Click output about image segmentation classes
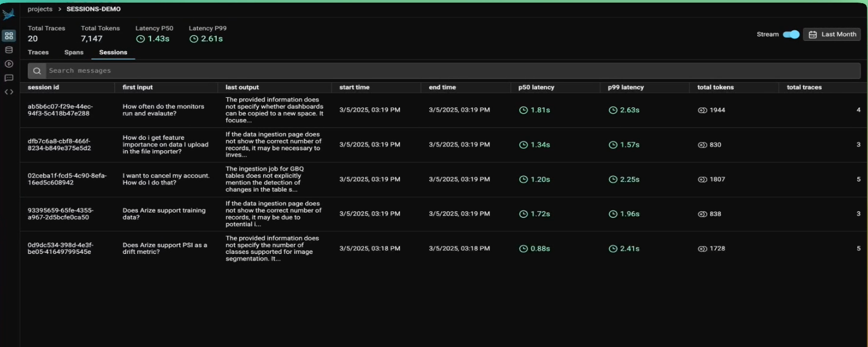 [272, 249]
